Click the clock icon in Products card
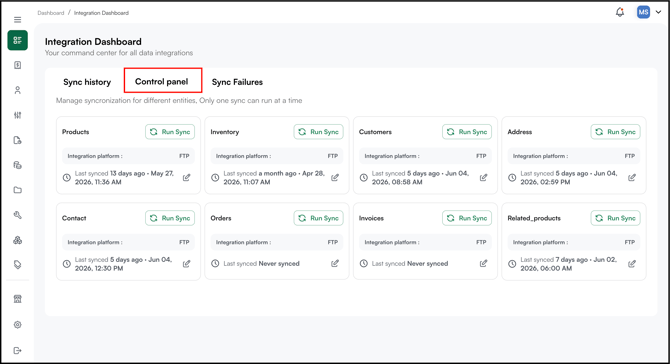 (67, 178)
